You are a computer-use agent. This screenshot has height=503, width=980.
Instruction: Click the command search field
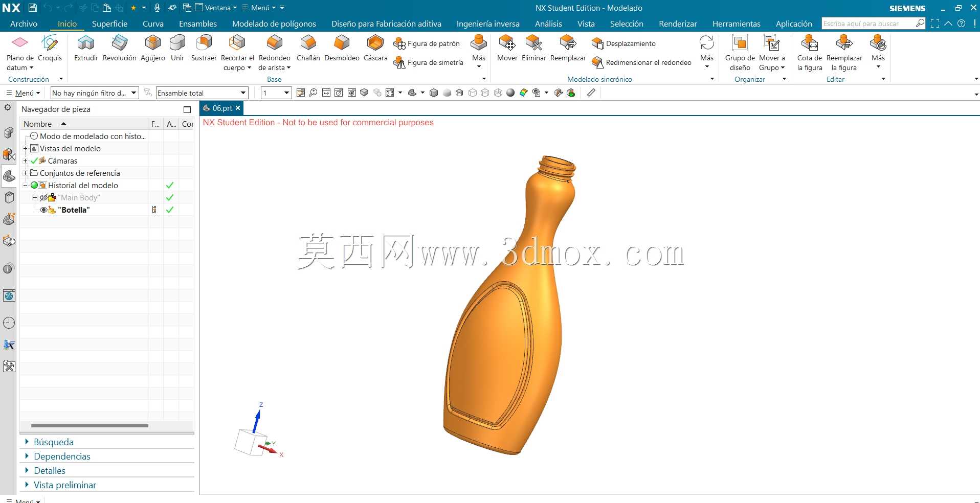pyautogui.click(x=868, y=24)
